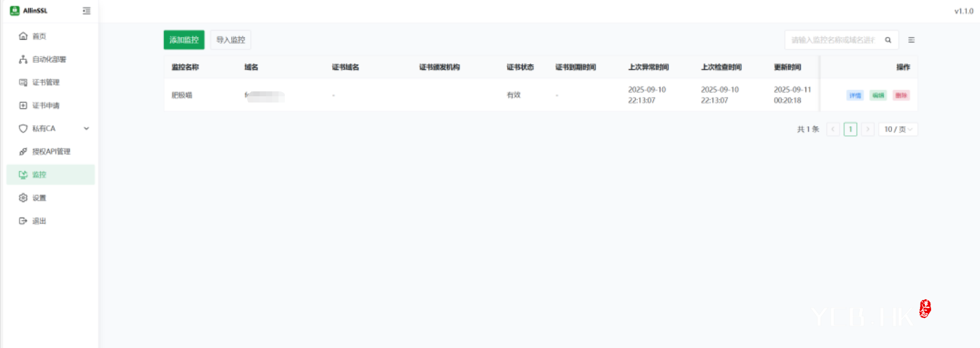This screenshot has width=980, height=348.
Task: Click the 授权API管理 link icon
Action: coord(23,151)
